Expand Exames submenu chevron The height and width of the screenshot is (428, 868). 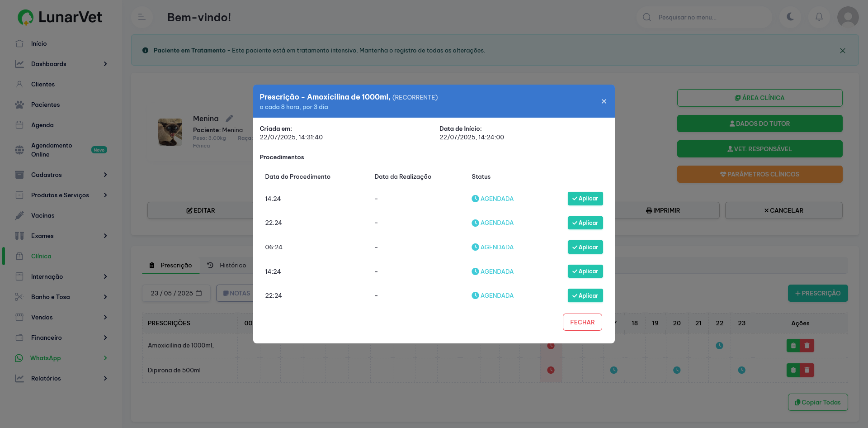[105, 236]
